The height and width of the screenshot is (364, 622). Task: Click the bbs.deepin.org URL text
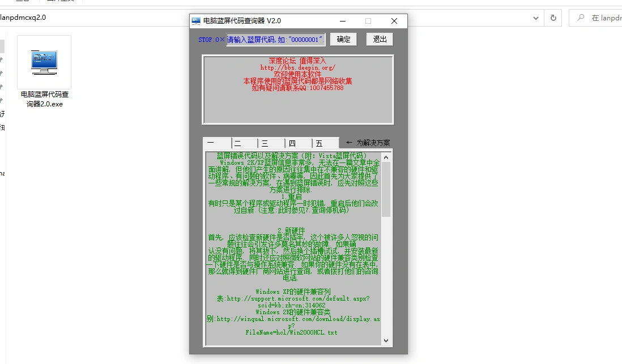pyautogui.click(x=297, y=67)
